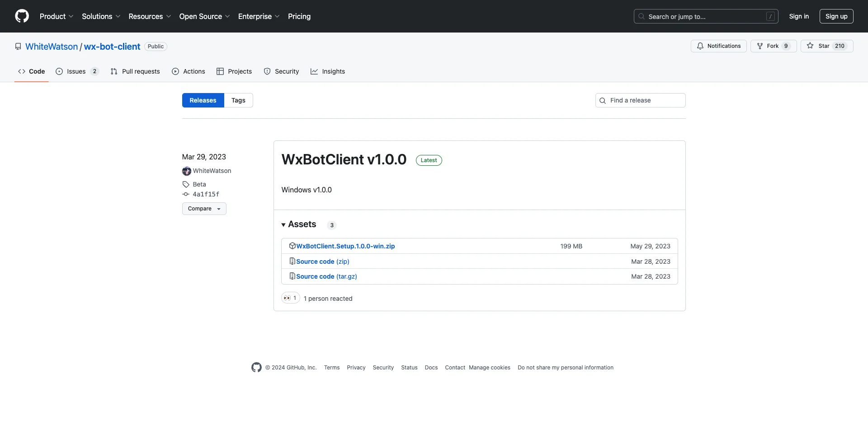Open the Enterprise dropdown

(x=259, y=16)
